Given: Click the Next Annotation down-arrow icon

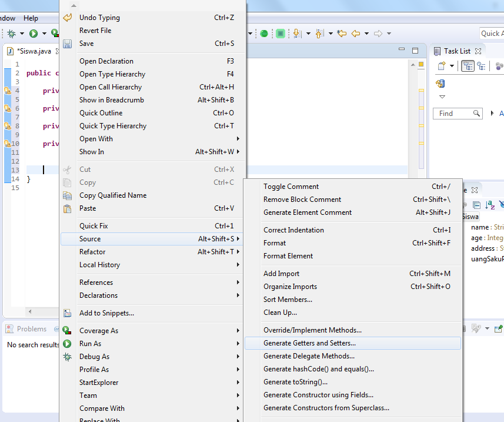Looking at the screenshot, I should [x=298, y=34].
